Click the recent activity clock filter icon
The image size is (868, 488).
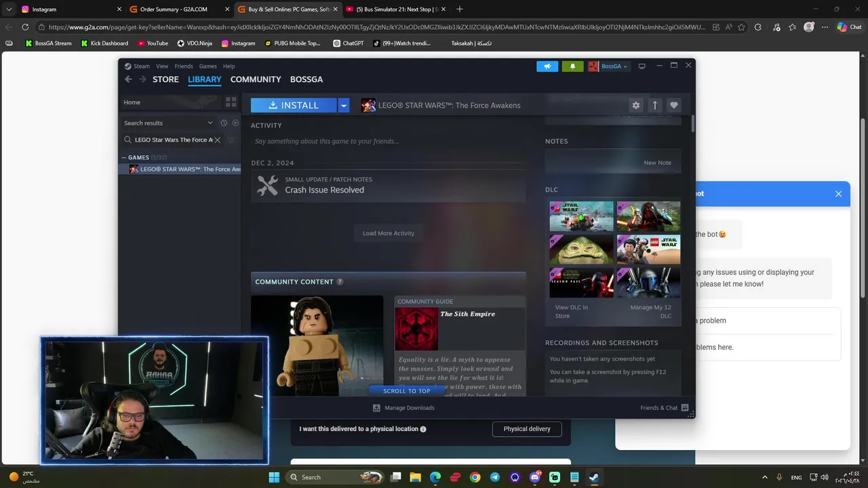point(224,123)
